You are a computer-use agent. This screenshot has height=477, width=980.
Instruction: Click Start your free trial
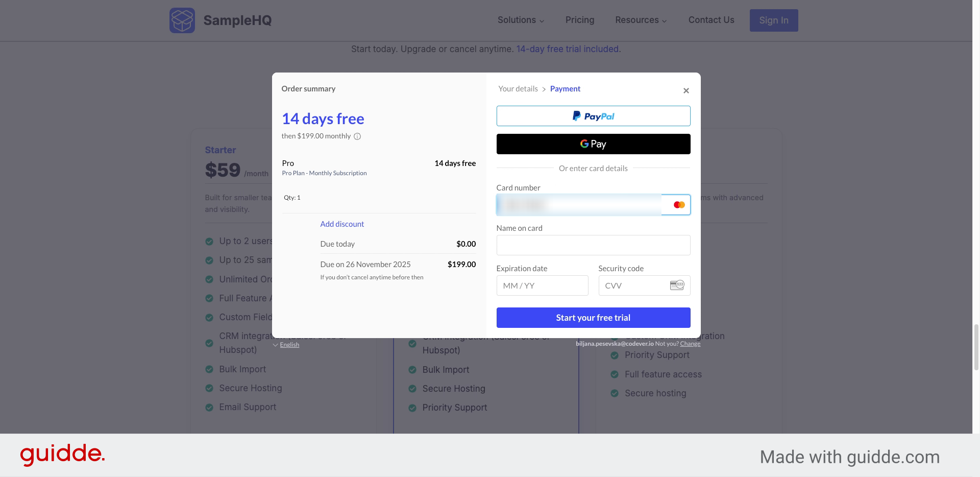point(593,317)
